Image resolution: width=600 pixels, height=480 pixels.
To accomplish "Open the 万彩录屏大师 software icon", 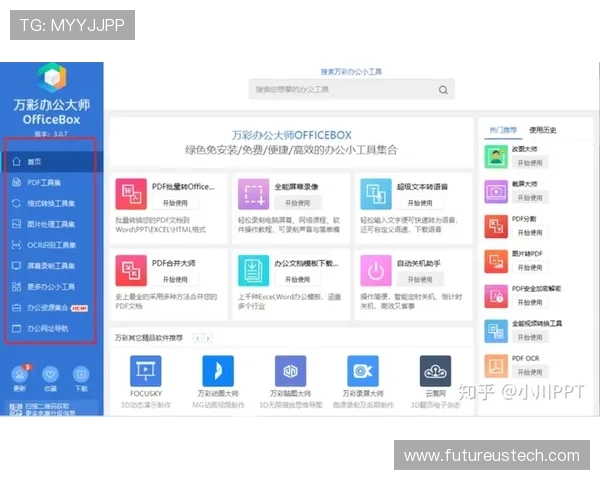I will click(363, 371).
